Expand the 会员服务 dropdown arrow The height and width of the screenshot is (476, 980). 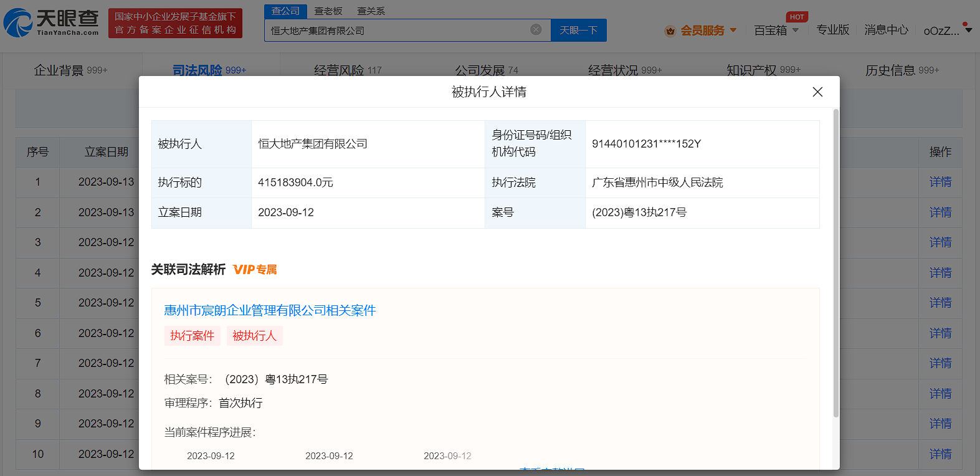coord(733,30)
